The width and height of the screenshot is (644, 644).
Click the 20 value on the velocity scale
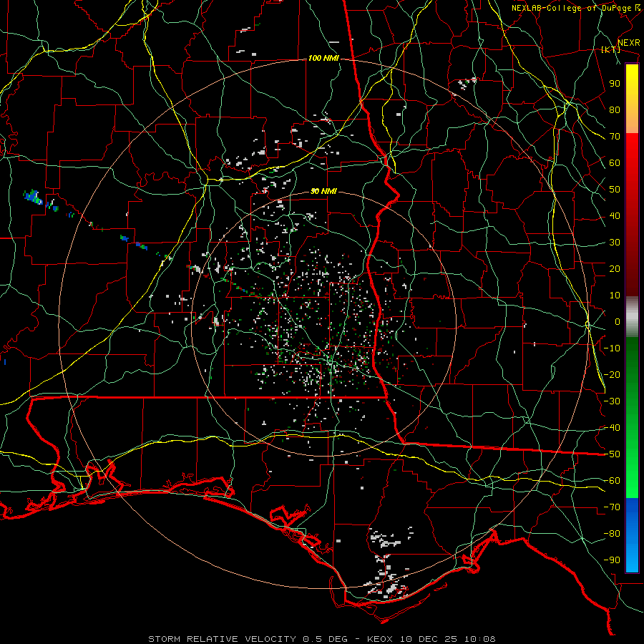[615, 269]
